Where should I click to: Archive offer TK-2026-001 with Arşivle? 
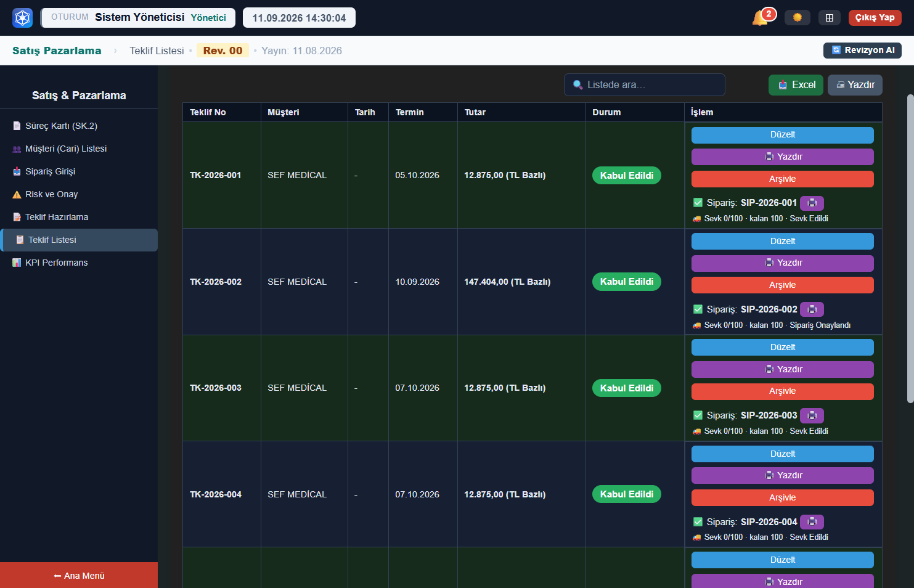(x=783, y=179)
